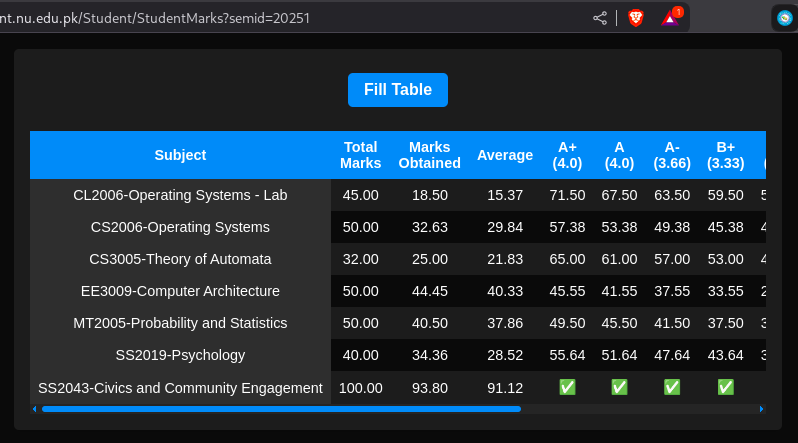Screen dimensions: 798x443
Task: Click the A+ checkmark for Civics row
Action: (x=567, y=387)
